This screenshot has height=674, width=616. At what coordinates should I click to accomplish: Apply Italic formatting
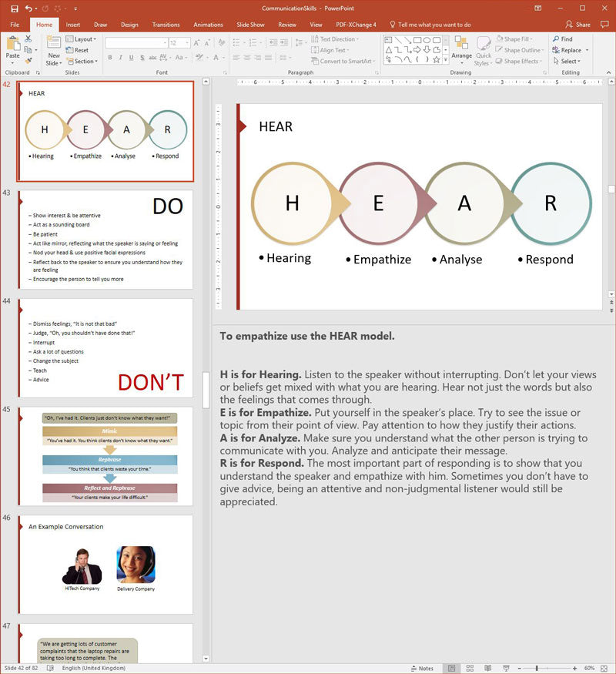pos(121,57)
